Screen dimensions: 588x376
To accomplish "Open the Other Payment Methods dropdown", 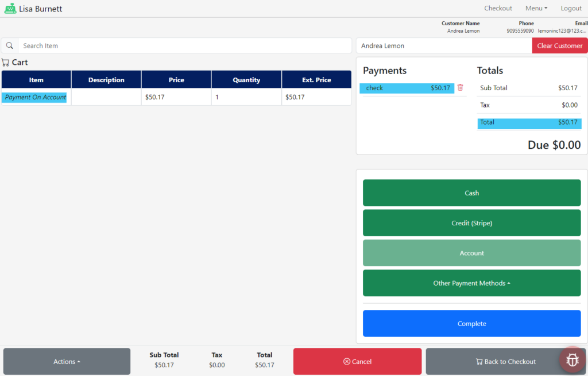I will click(x=471, y=283).
